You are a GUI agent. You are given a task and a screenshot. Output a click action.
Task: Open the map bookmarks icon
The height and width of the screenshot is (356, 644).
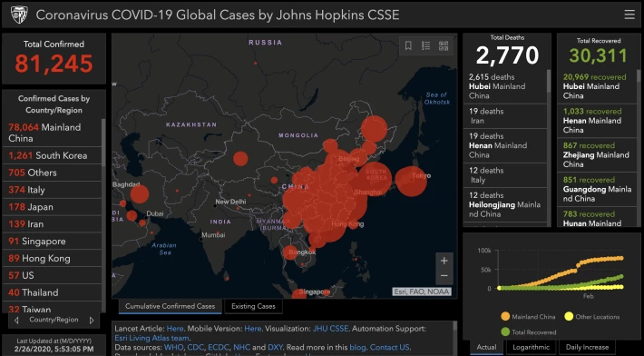(408, 45)
